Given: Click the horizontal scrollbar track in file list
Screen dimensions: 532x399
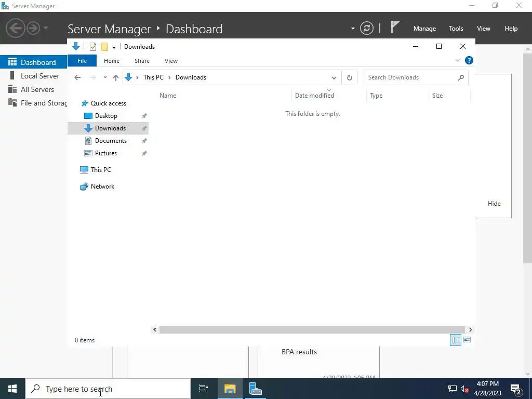Looking at the screenshot, I should coord(312,329).
